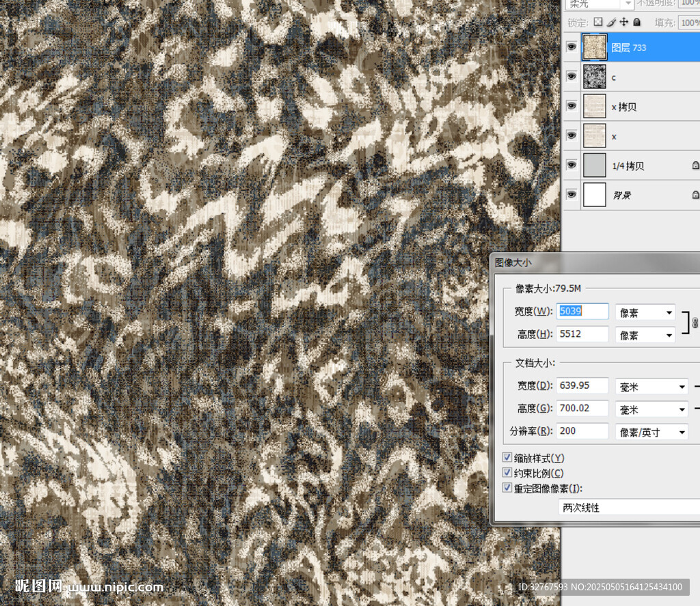Click the lock position move icon

[623, 23]
